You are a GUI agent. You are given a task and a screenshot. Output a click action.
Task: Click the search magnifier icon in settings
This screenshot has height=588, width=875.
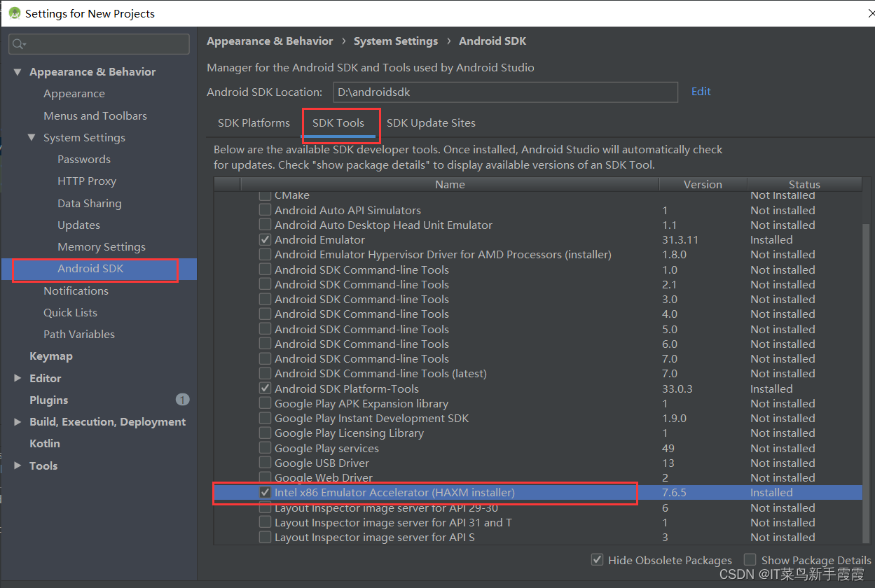(x=18, y=44)
